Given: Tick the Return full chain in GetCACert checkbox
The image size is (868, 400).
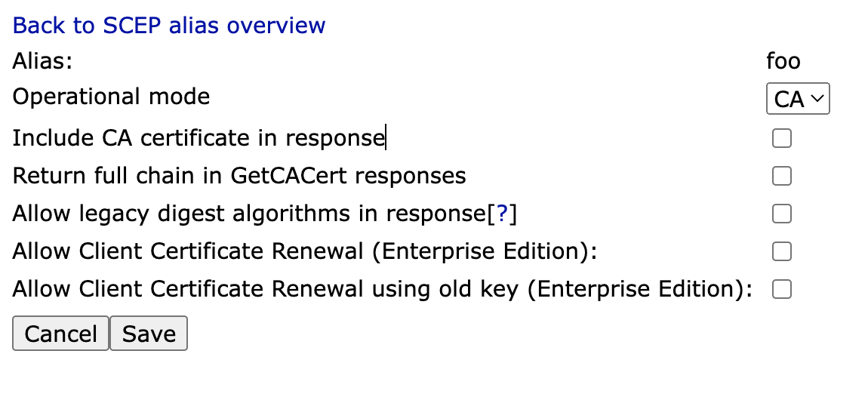Looking at the screenshot, I should pyautogui.click(x=781, y=177).
